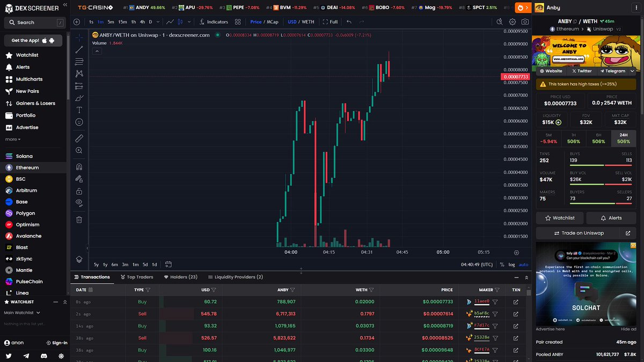The height and width of the screenshot is (362, 644).
Task: Open the Trade on Uniswap external link icon
Action: (x=628, y=233)
